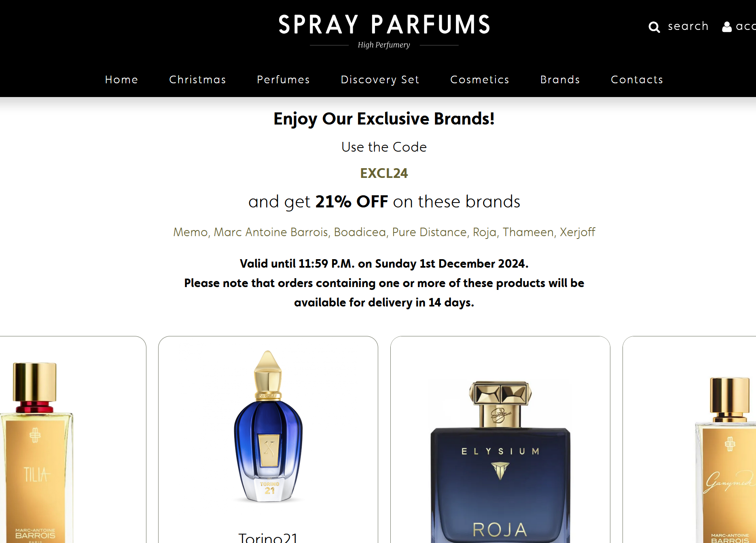Click the account person icon
Image resolution: width=756 pixels, height=543 pixels.
[x=727, y=27]
